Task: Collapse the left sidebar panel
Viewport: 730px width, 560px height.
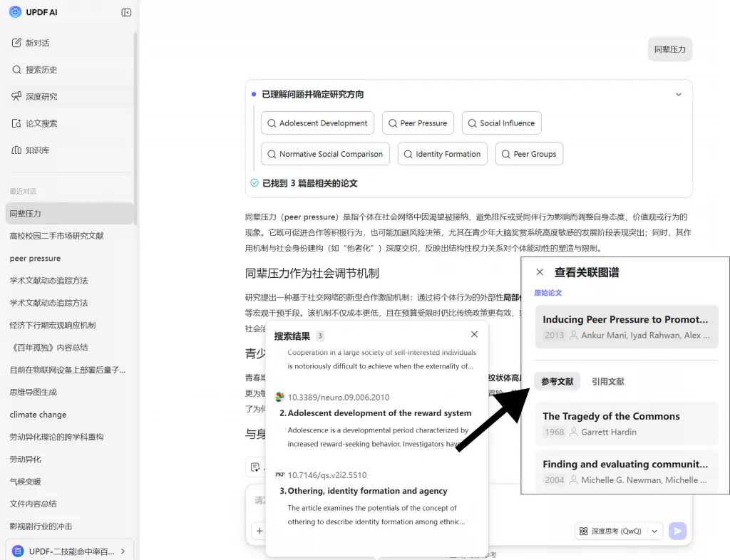Action: (x=126, y=12)
